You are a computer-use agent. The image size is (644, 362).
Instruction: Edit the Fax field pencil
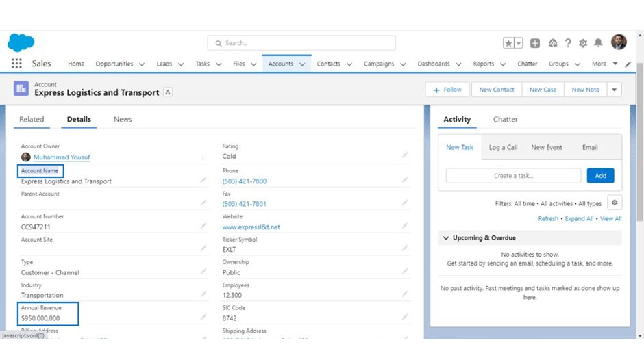click(404, 203)
